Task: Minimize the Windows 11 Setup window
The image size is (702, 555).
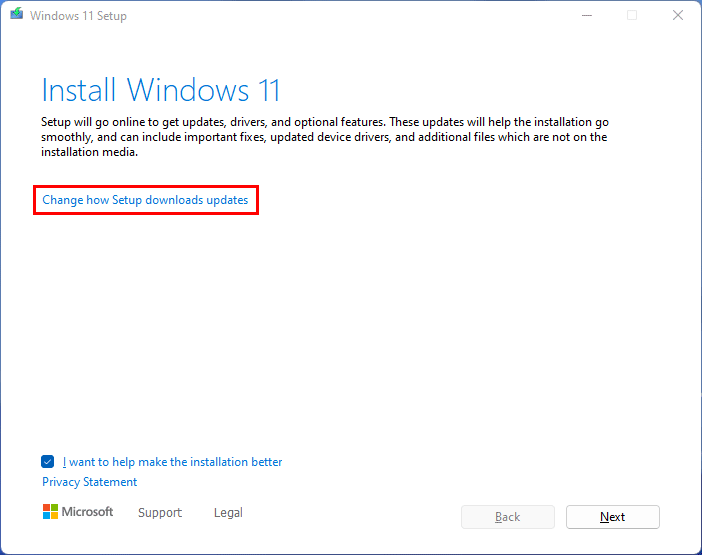Action: pyautogui.click(x=587, y=16)
